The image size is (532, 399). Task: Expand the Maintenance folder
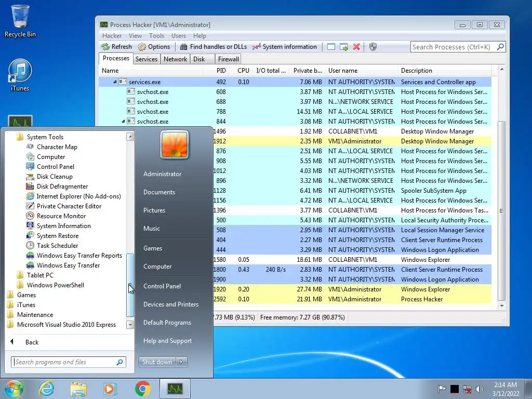35,314
